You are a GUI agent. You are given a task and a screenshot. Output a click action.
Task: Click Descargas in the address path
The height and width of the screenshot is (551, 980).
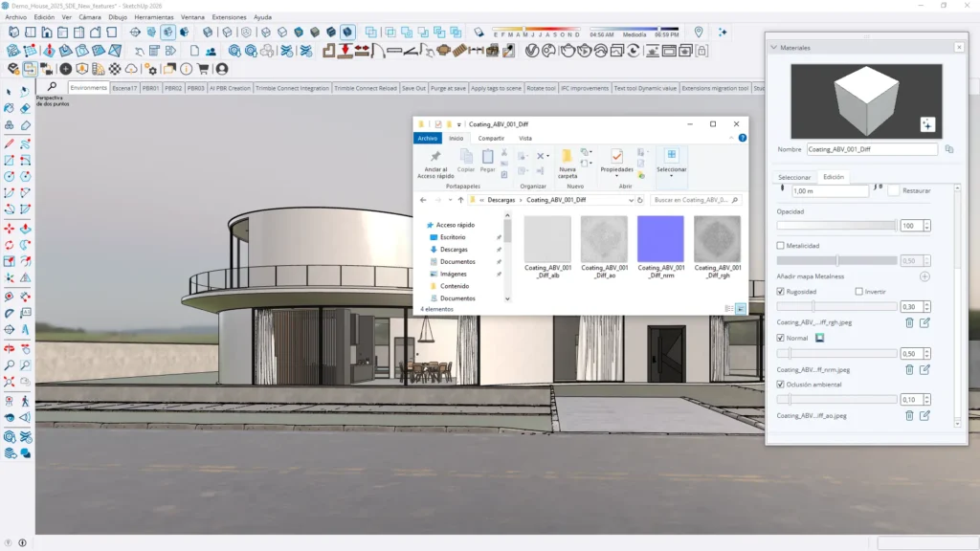[x=501, y=200]
